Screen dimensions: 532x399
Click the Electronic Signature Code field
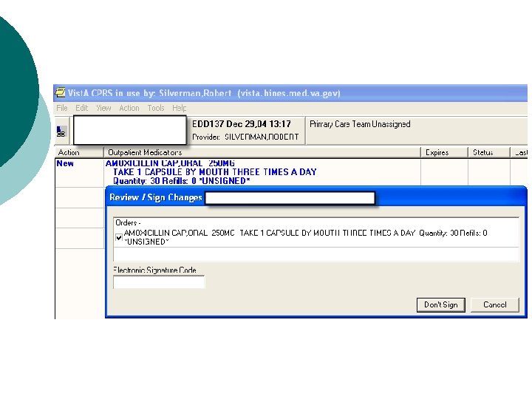(159, 282)
